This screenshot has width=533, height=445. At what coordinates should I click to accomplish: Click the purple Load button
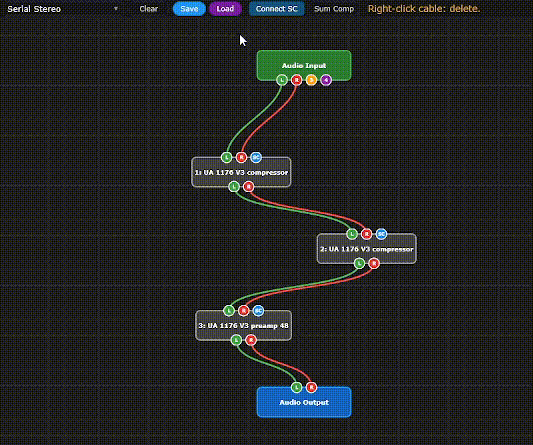[x=225, y=9]
